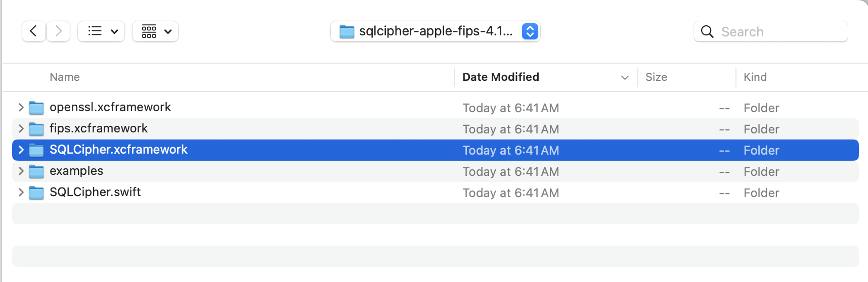Toggle the Date Modified sort direction chevron
The image size is (868, 282).
pyautogui.click(x=625, y=77)
